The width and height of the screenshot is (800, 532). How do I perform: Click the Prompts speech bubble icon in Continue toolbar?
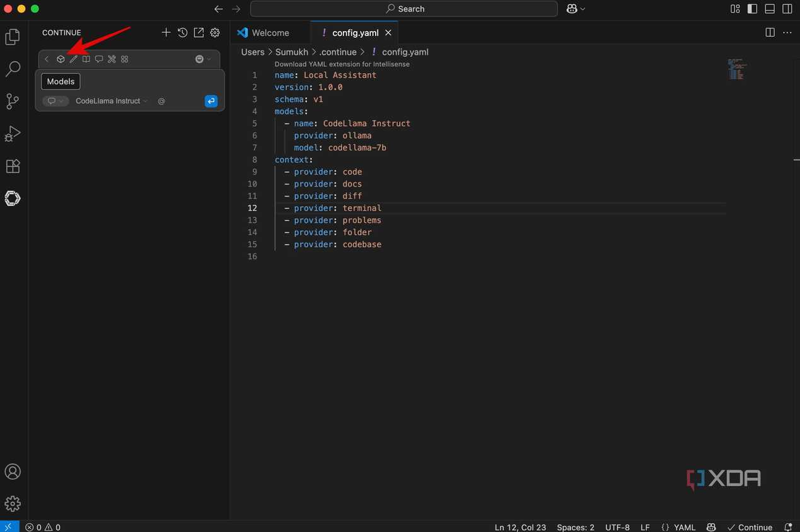click(x=99, y=59)
